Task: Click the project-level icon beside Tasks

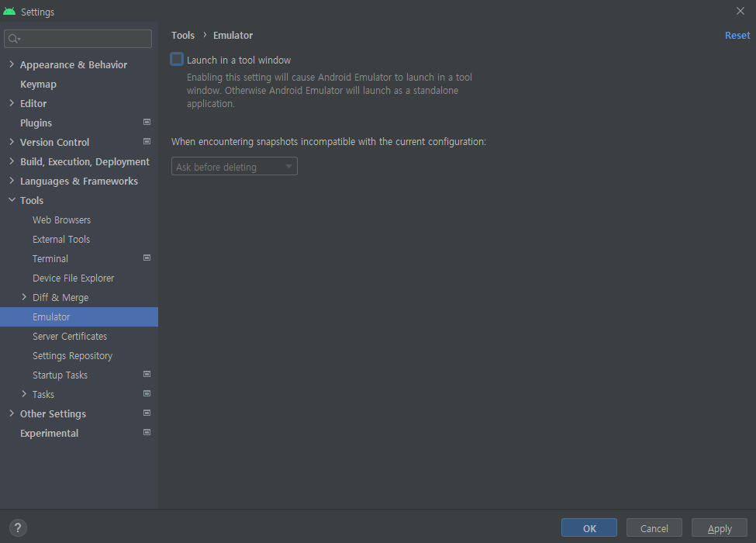Action: [x=147, y=393]
